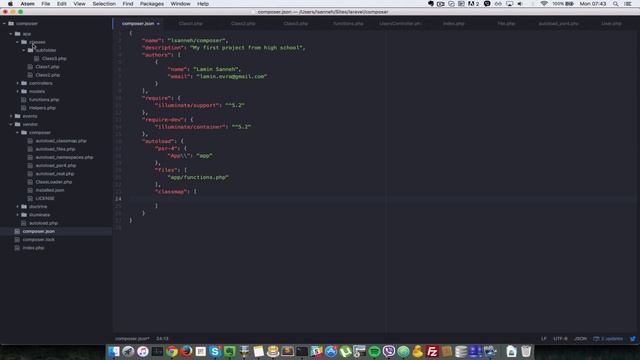
Task: Open autoload_real.php in tree
Action: tap(55, 173)
